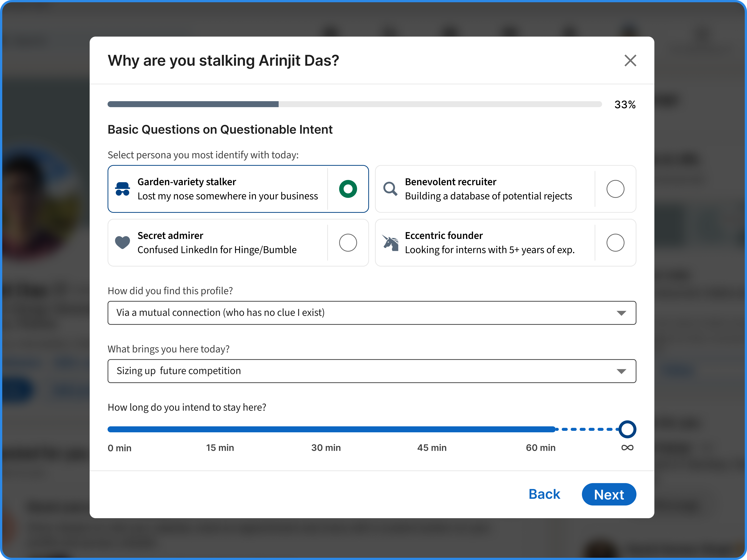This screenshot has width=747, height=560.
Task: Click the magnifying glass recruiter icon
Action: point(390,189)
